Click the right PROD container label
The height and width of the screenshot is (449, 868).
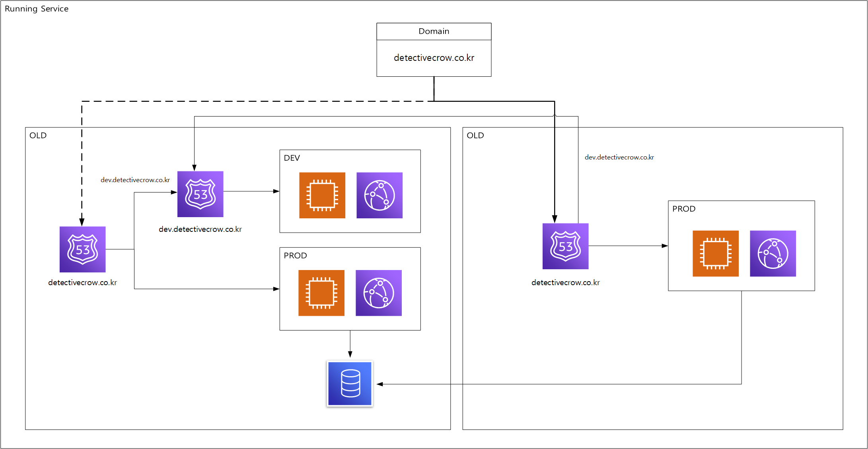click(683, 209)
